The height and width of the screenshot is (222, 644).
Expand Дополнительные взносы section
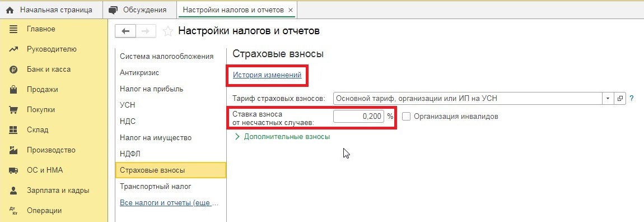(x=282, y=136)
